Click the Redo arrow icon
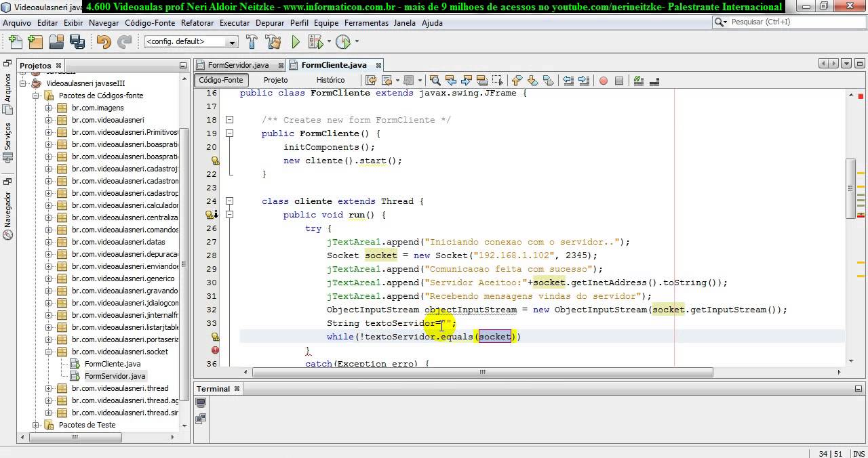 125,42
